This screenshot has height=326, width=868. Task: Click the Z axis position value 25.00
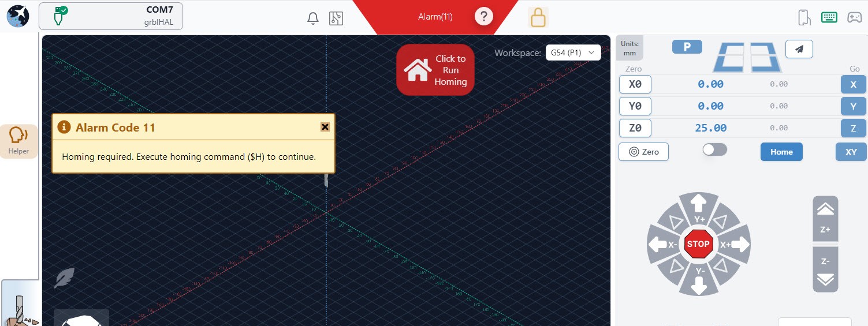(710, 128)
